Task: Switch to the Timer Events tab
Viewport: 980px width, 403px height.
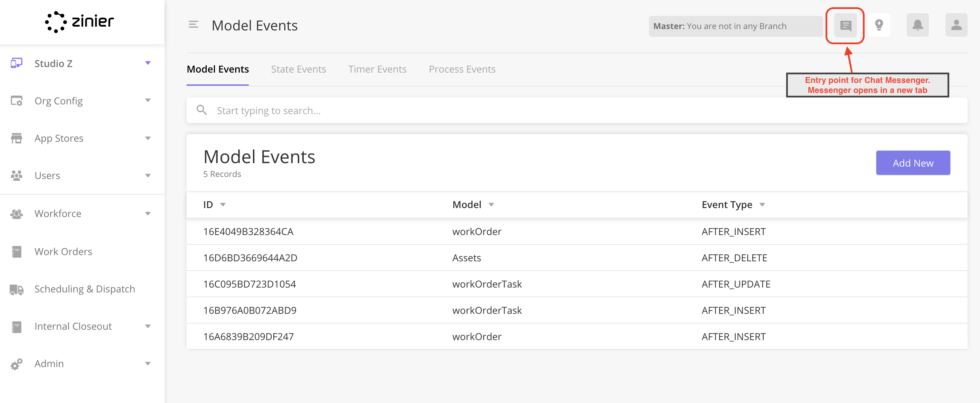Action: (377, 69)
